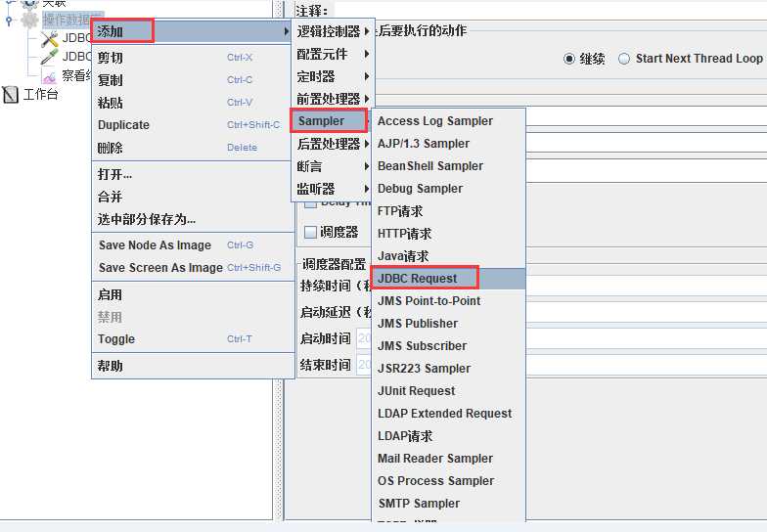767x532 pixels.
Task: Select HTTP请求 sampler
Action: (x=448, y=233)
